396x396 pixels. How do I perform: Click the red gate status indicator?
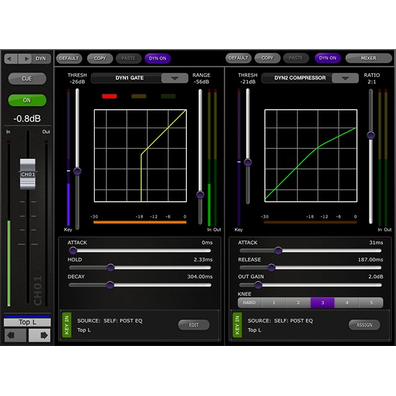[x=109, y=96]
